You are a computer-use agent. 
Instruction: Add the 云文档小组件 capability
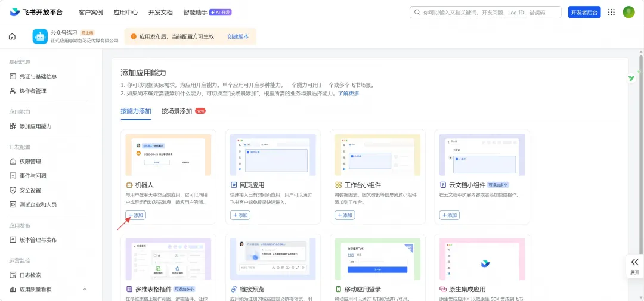point(450,215)
